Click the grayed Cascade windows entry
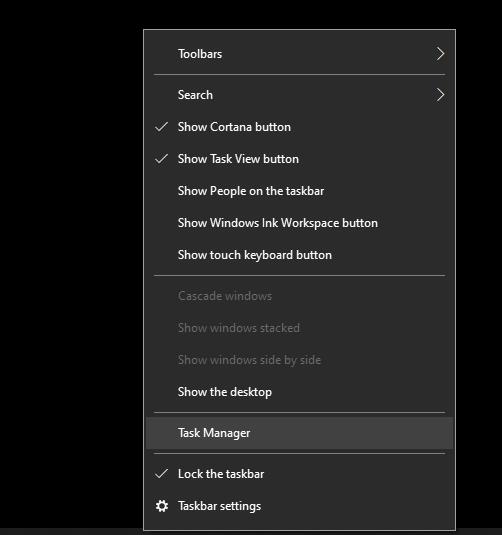The width and height of the screenshot is (502, 535). tap(299, 296)
